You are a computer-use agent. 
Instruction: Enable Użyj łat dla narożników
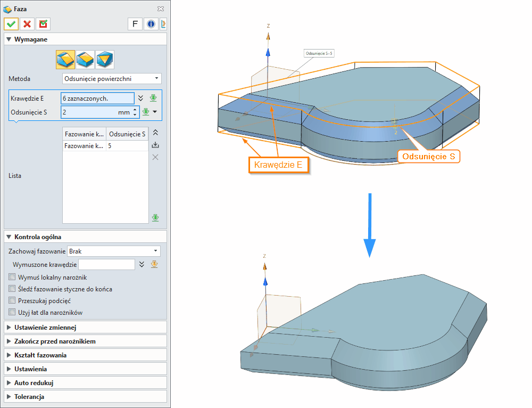tap(12, 312)
